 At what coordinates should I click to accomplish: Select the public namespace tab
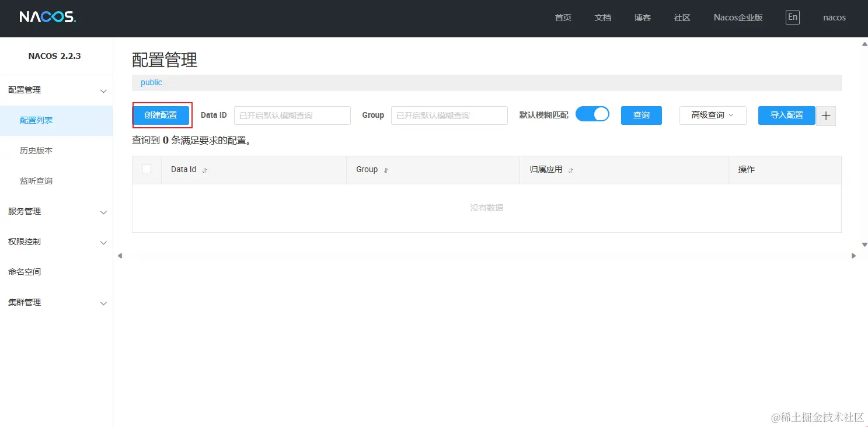152,83
